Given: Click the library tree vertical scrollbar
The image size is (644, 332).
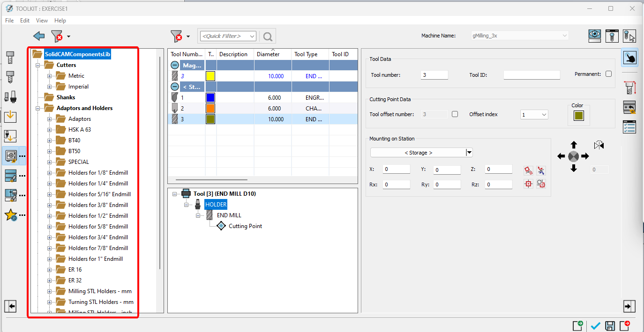Looking at the screenshot, I should [160, 162].
